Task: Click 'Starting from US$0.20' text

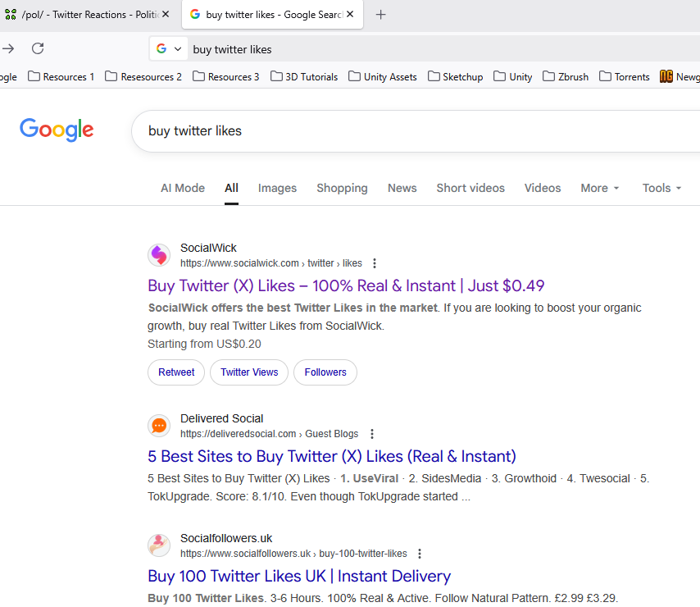Action: (x=204, y=344)
